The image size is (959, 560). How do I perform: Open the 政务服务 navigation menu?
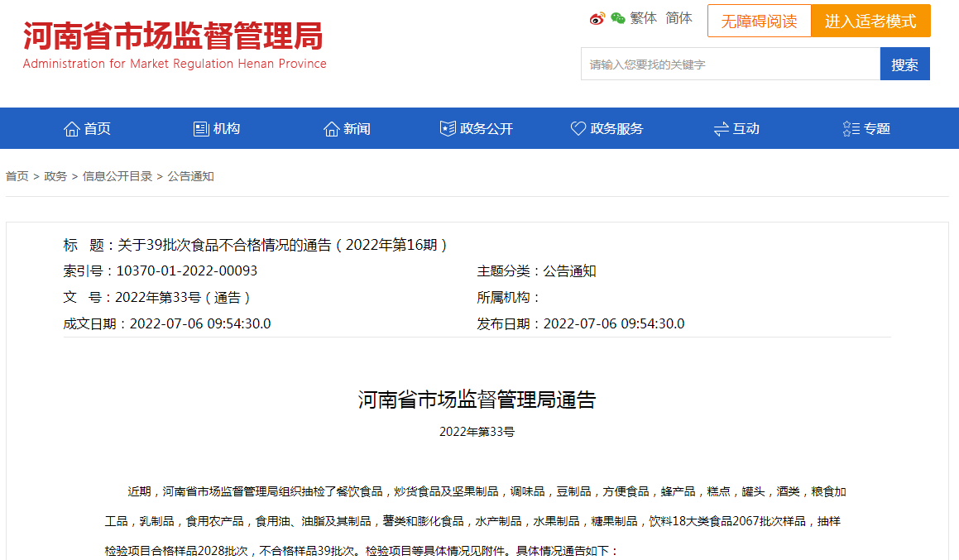pos(607,129)
